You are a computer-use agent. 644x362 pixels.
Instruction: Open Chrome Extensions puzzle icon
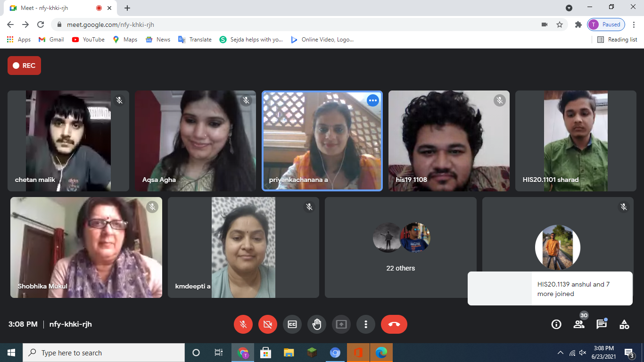pyautogui.click(x=578, y=25)
